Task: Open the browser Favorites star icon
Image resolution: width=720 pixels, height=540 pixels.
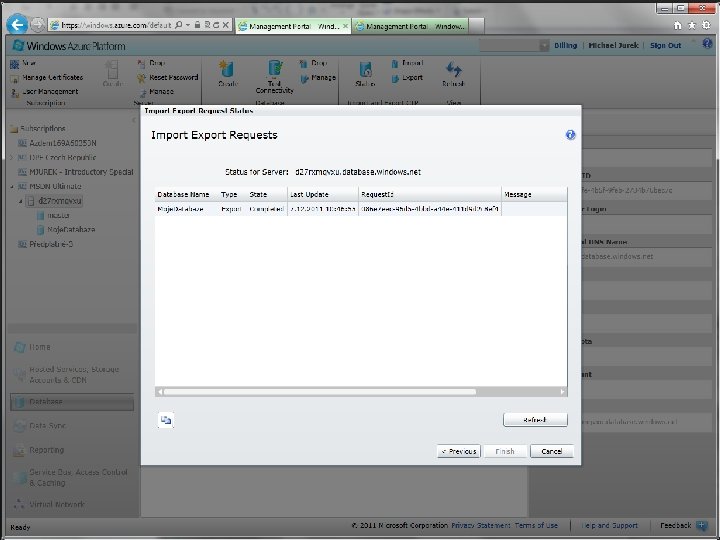Action: [x=692, y=26]
